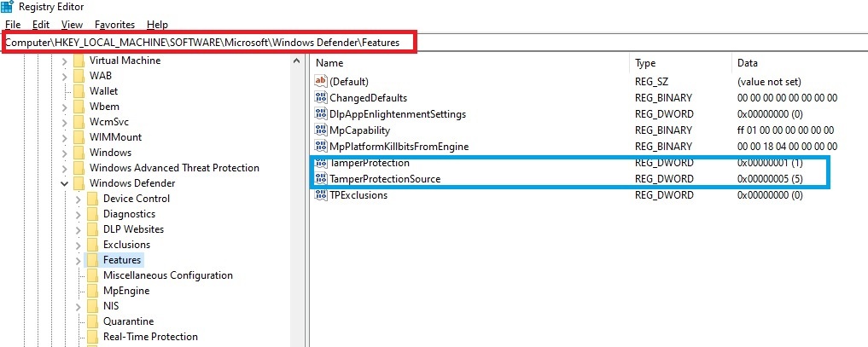
Task: Expand the DLP Websites subkey
Action: coord(79,229)
